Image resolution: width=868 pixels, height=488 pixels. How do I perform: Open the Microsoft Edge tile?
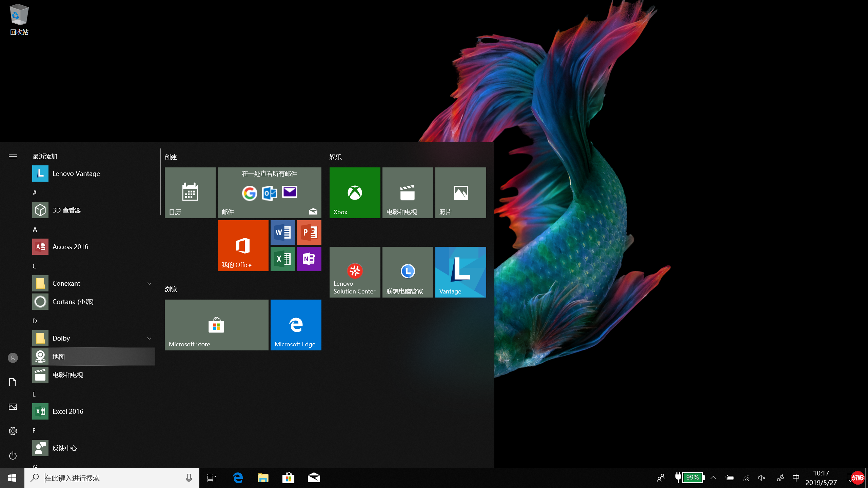coord(296,325)
